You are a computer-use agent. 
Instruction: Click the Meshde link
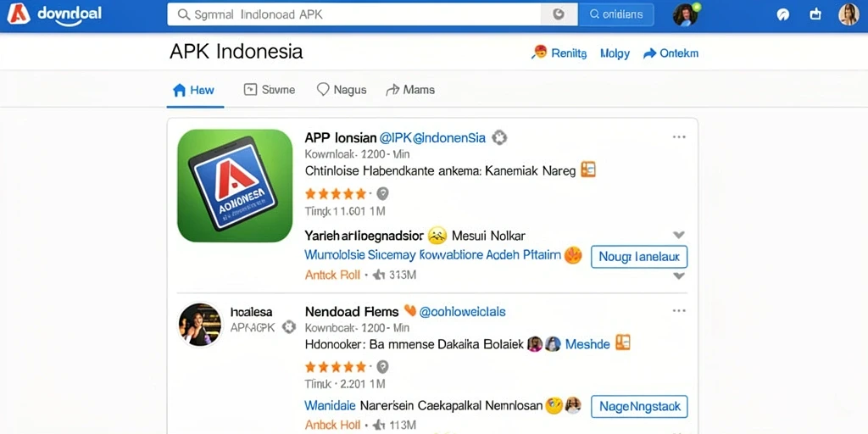587,344
